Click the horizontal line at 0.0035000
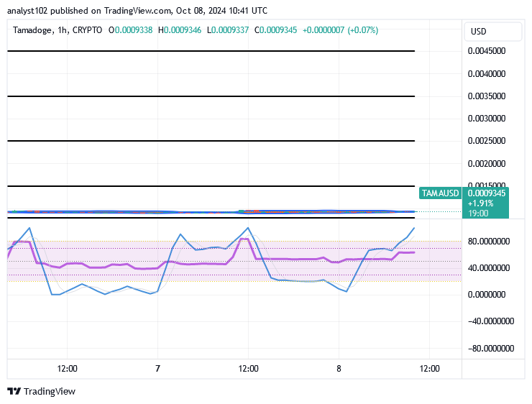The height and width of the screenshot is (404, 532). coord(211,96)
